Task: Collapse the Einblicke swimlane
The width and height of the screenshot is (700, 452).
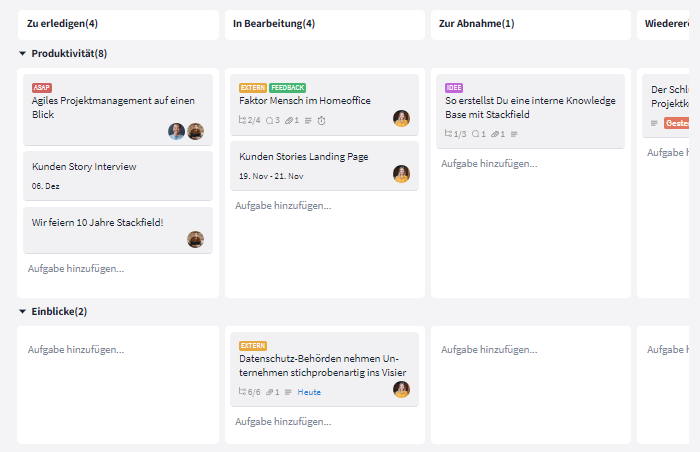Action: 23,311
